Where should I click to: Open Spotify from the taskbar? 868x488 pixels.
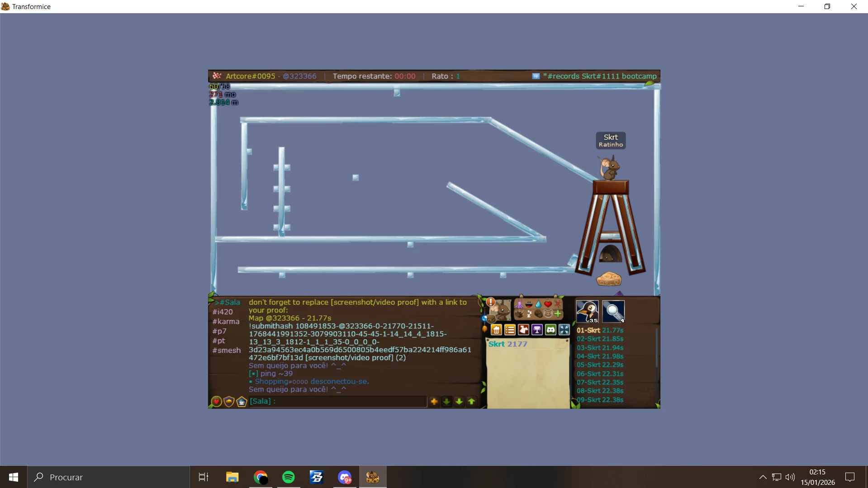(x=288, y=477)
